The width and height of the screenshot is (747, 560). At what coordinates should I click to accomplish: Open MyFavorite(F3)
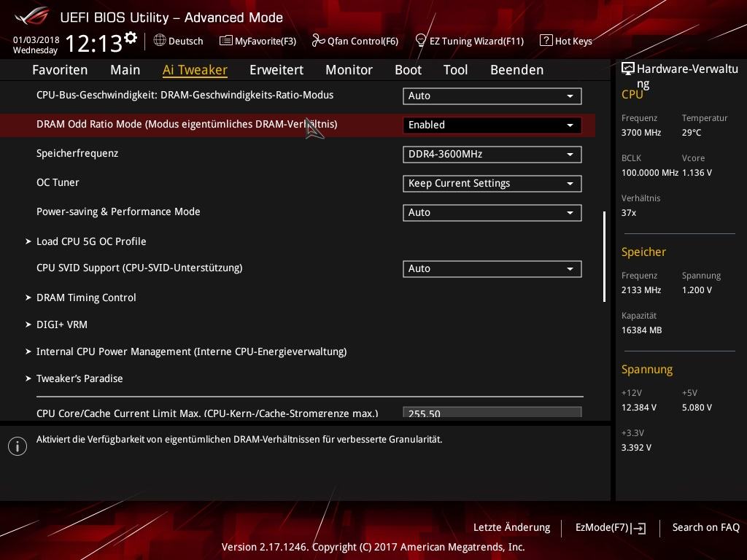258,41
